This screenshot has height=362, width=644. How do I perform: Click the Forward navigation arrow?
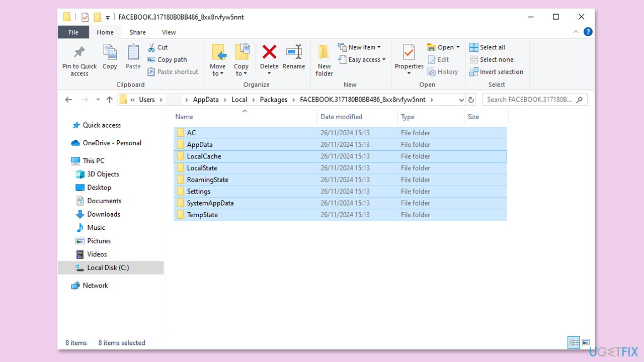point(84,100)
